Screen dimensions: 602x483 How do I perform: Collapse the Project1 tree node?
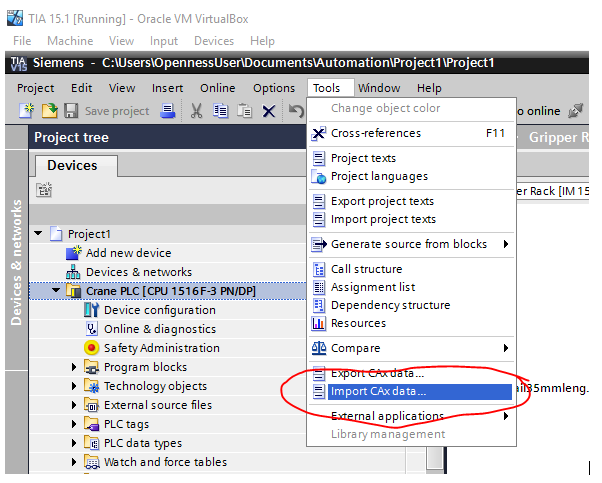[38, 233]
